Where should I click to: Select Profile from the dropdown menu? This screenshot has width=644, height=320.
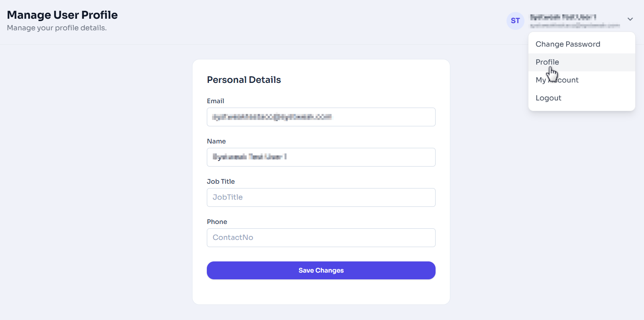coord(547,62)
